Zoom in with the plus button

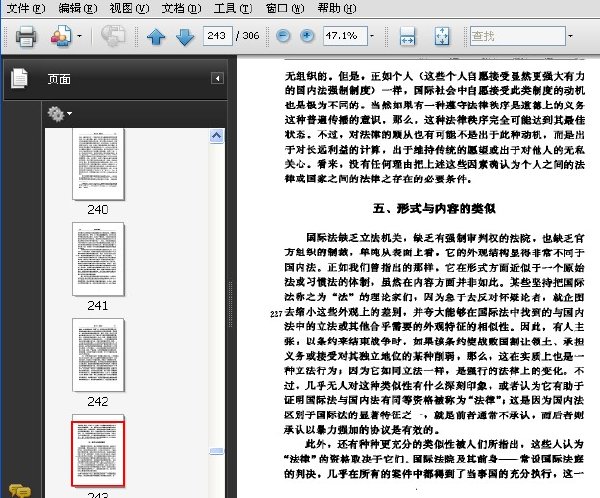click(307, 36)
